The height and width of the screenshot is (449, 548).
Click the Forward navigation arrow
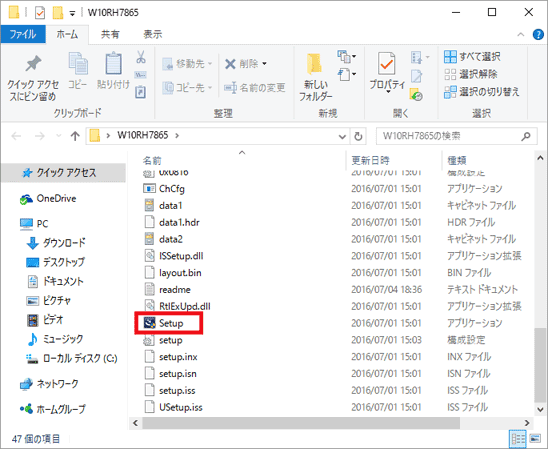coord(40,136)
